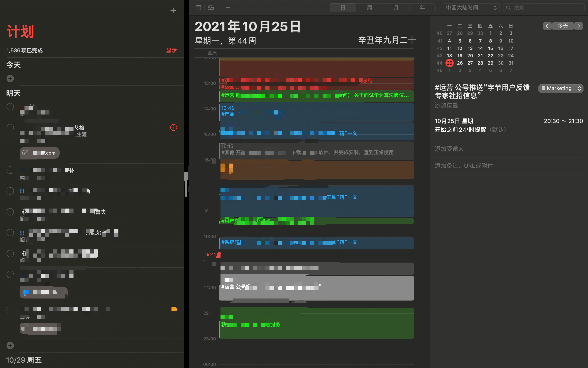Add a reminder at the bottom of the 明天 section

point(10,345)
